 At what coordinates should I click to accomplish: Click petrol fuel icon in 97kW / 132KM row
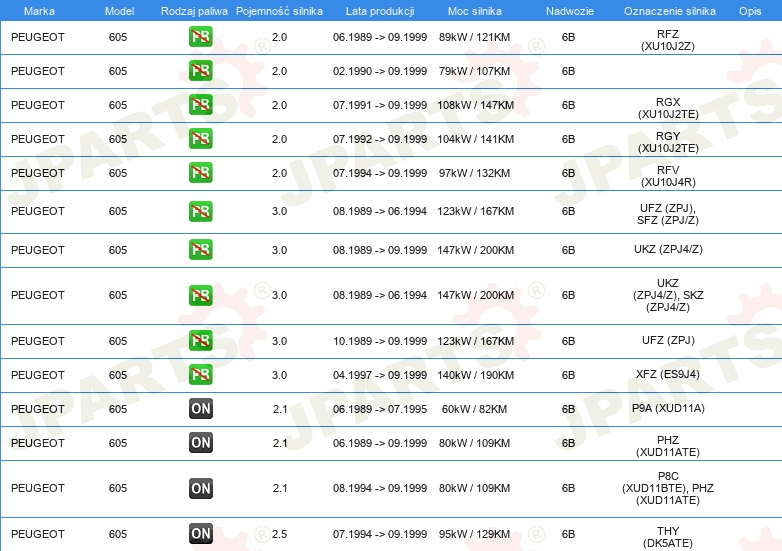200,173
